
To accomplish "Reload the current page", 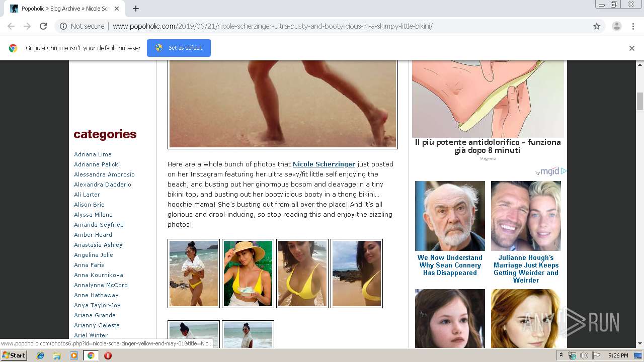I will [43, 26].
